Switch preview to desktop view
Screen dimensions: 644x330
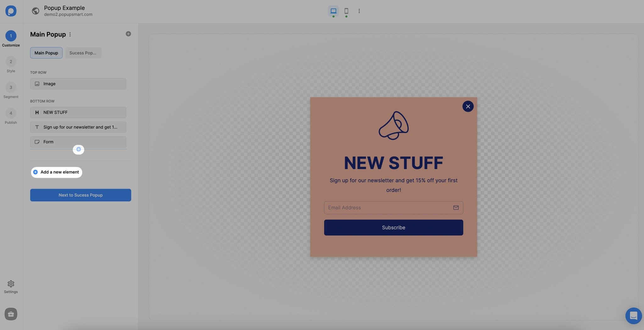(x=333, y=10)
